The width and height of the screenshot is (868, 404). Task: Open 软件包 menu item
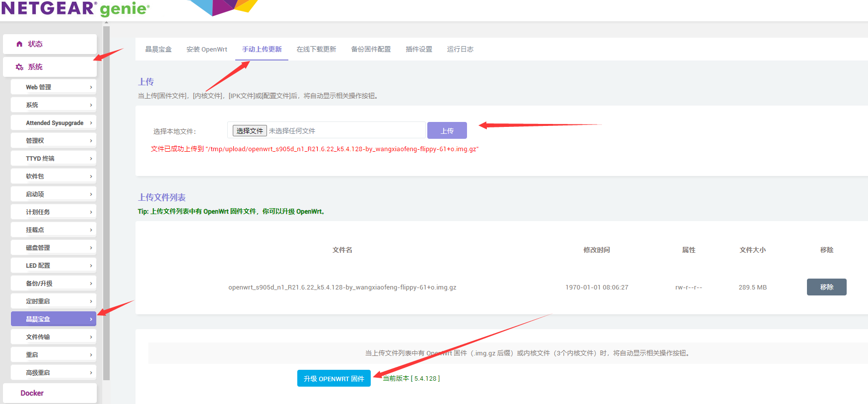pos(54,176)
